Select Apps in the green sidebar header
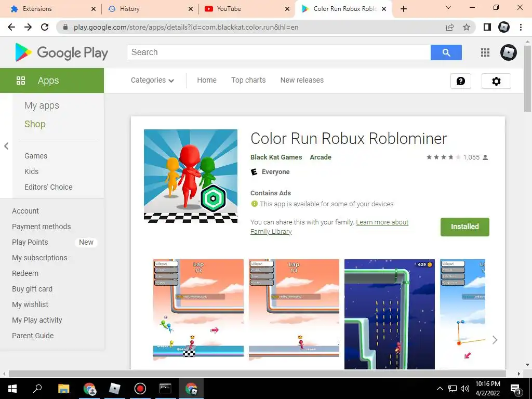 pos(52,81)
